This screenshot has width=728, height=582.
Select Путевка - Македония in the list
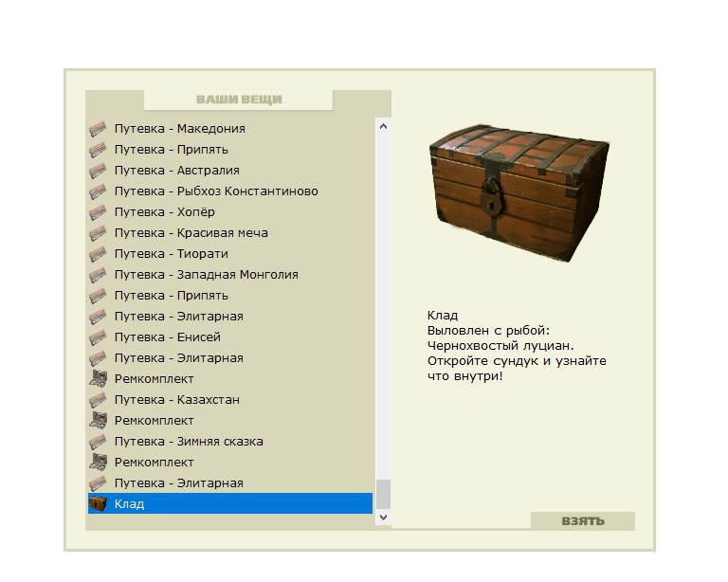pyautogui.click(x=230, y=129)
